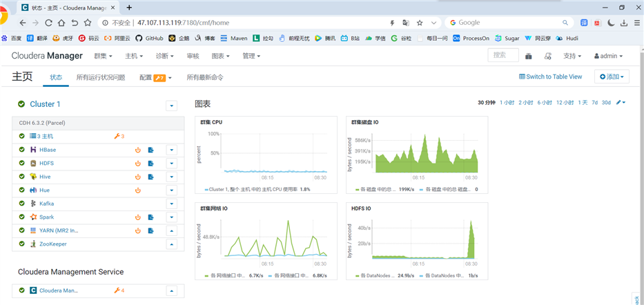The image size is (644, 305).
Task: Select the 1 天 time range
Action: click(x=583, y=103)
